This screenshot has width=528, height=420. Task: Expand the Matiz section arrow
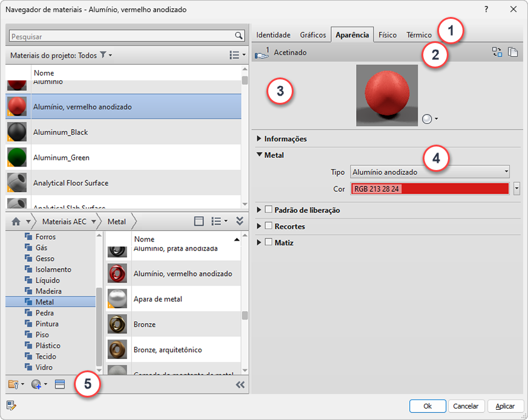pyautogui.click(x=259, y=242)
